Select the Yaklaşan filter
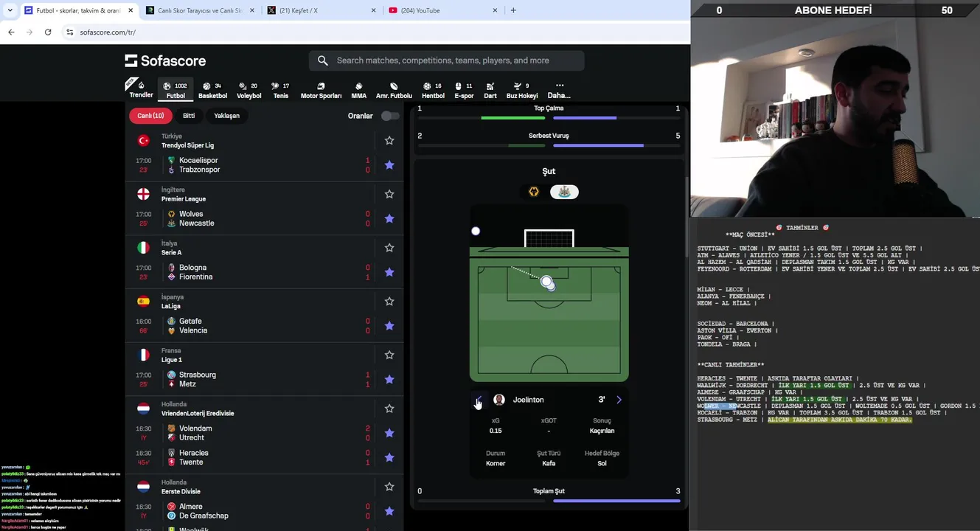980x531 pixels. (x=226, y=116)
